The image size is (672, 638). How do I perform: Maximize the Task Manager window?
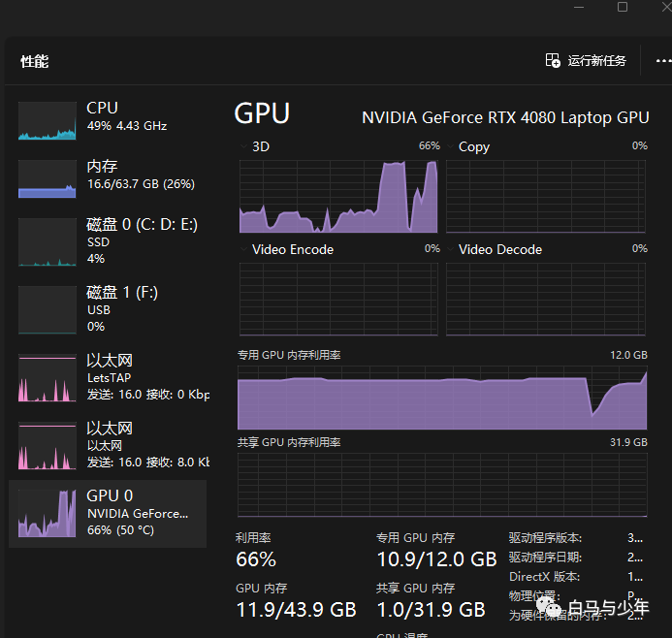pos(623,7)
